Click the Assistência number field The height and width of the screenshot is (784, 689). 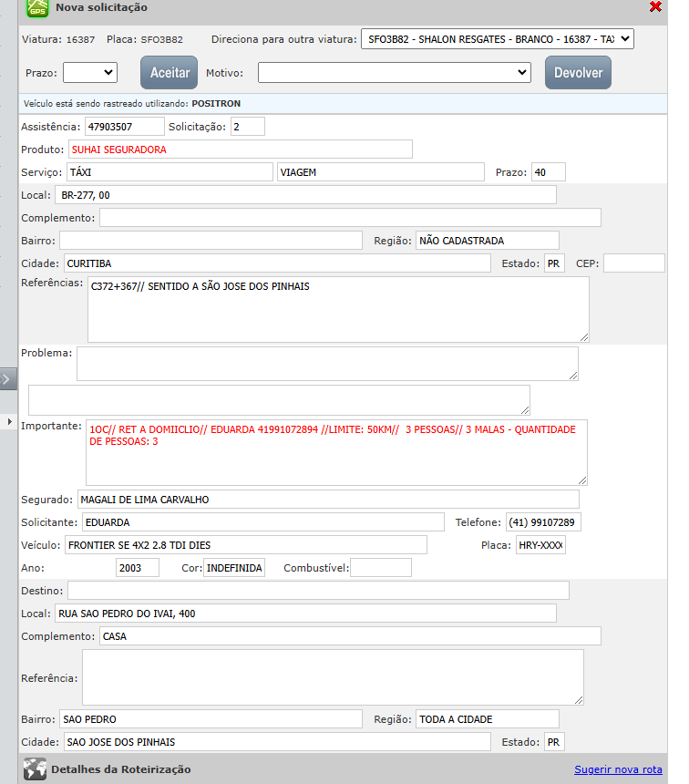click(124, 127)
